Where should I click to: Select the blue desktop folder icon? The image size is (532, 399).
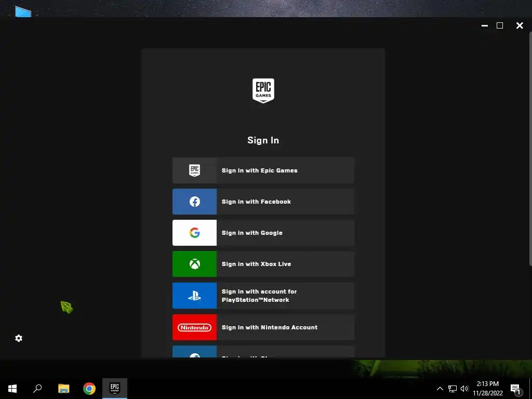click(x=23, y=11)
